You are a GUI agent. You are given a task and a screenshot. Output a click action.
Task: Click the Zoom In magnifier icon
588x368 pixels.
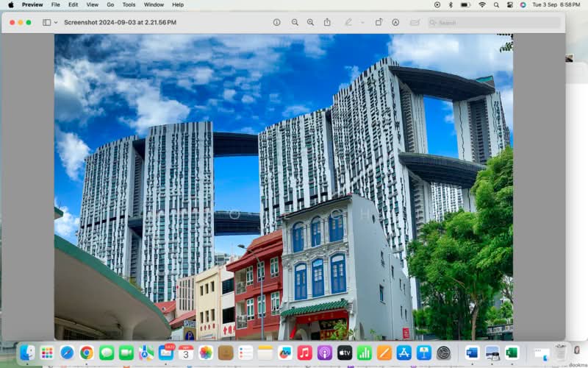point(310,23)
